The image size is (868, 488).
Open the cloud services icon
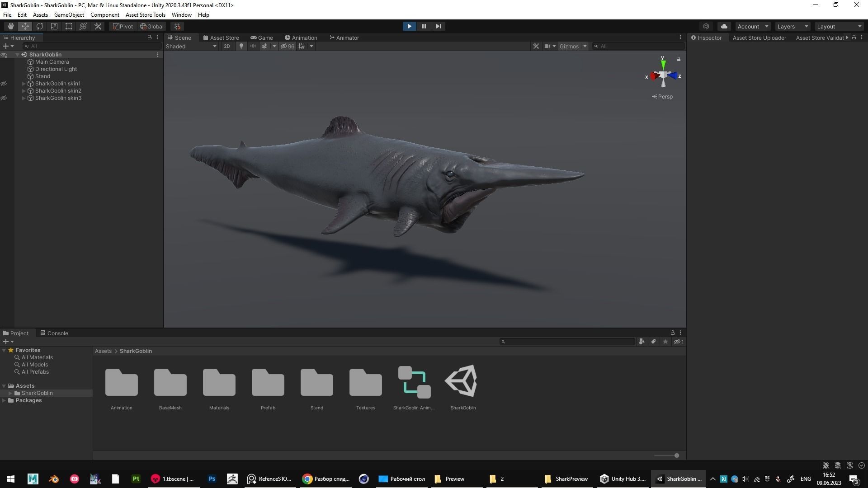(x=724, y=26)
